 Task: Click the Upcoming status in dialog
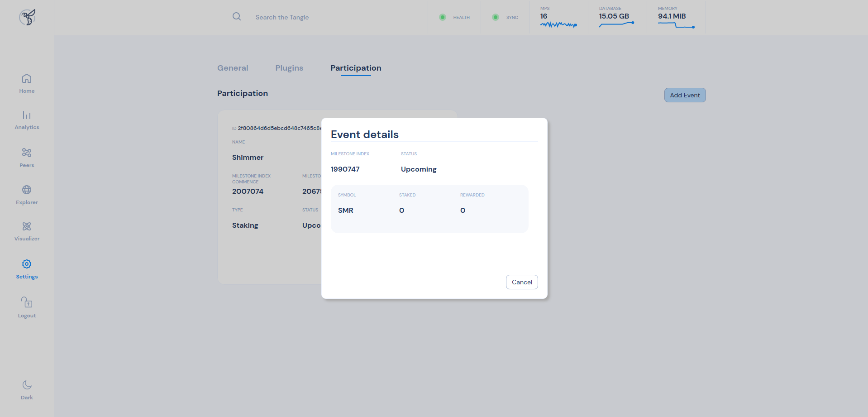[419, 169]
